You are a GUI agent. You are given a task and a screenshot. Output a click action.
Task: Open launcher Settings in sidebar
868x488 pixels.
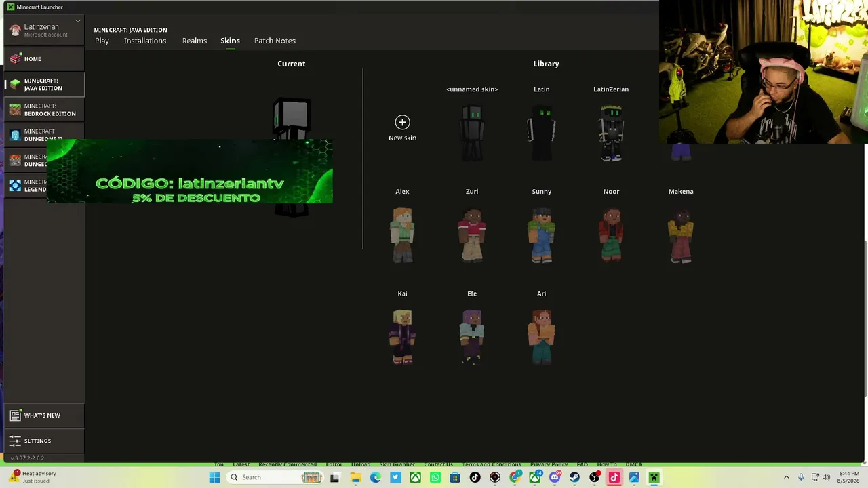pos(44,441)
